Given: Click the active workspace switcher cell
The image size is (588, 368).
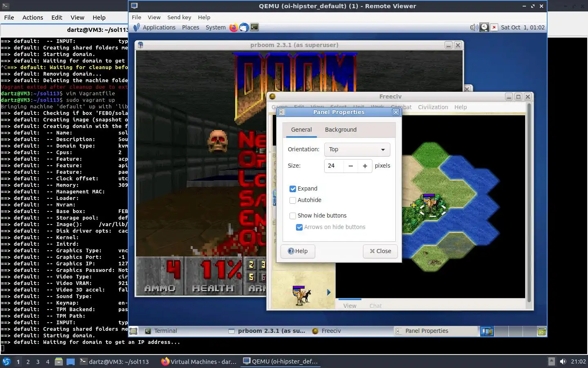Looking at the screenshot, I should [487, 331].
